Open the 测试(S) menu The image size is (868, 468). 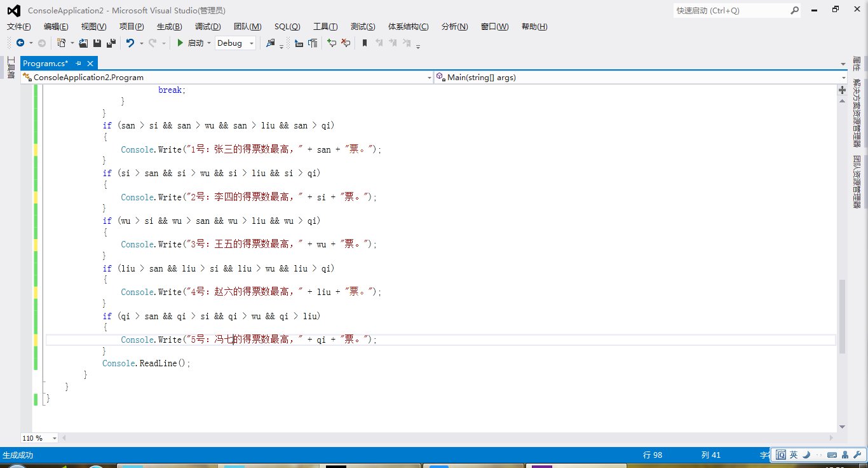(363, 26)
